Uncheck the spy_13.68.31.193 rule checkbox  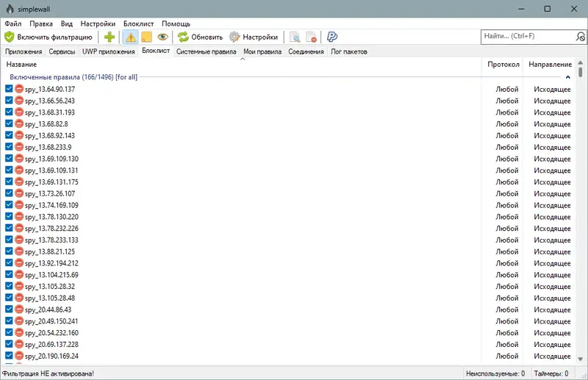[9, 112]
